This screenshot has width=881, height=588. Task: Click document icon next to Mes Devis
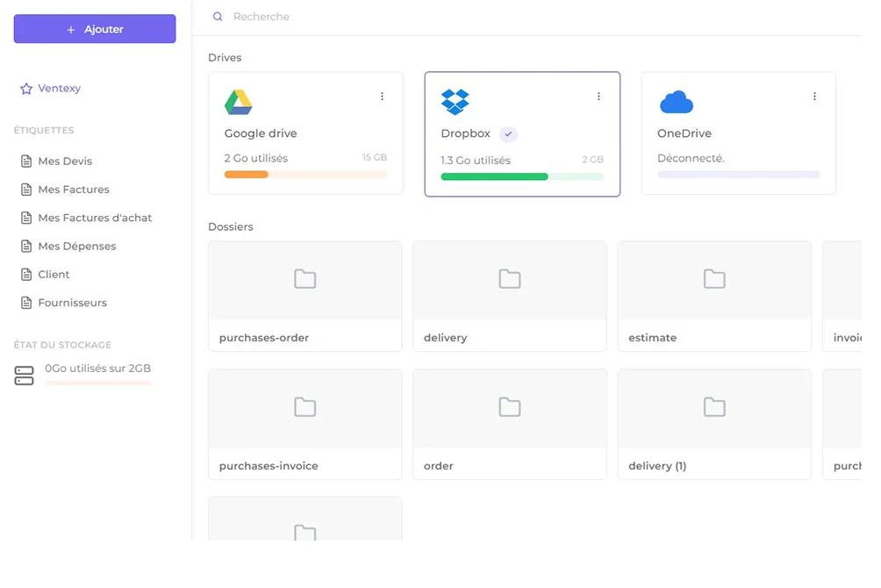point(25,161)
